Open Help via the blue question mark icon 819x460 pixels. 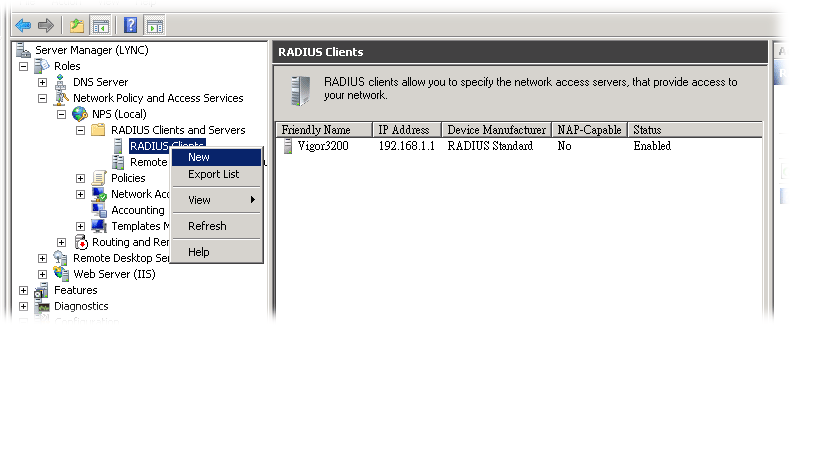[x=131, y=25]
